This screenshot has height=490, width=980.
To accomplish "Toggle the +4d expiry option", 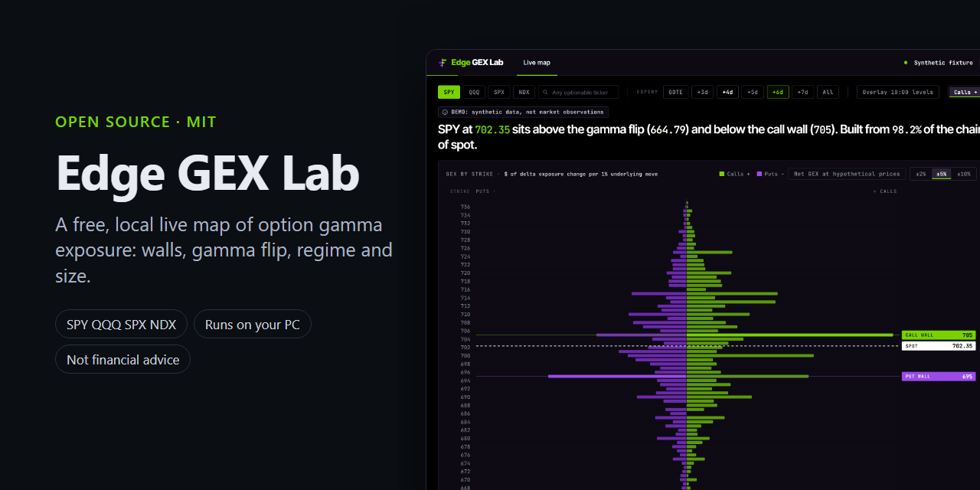I will [727, 92].
